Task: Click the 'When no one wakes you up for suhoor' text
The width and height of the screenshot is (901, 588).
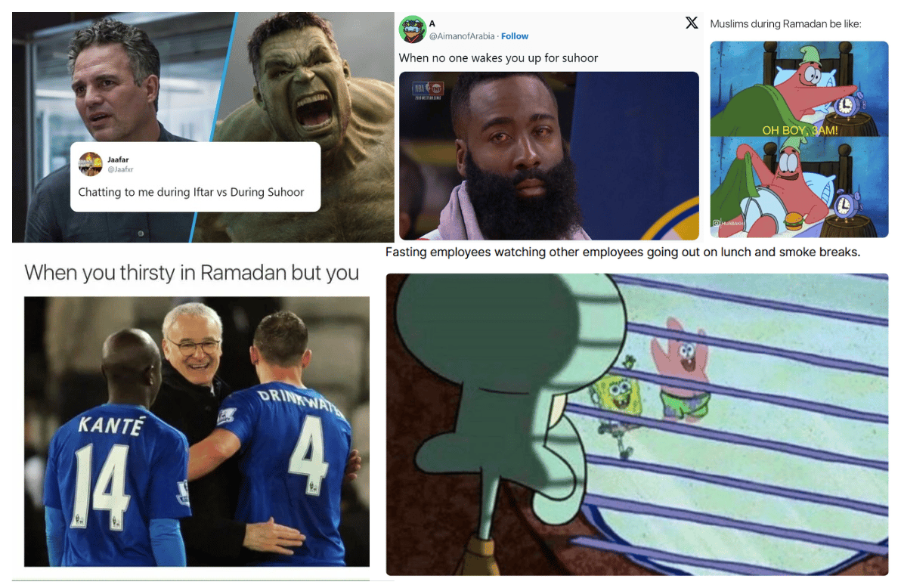Action: coord(498,58)
